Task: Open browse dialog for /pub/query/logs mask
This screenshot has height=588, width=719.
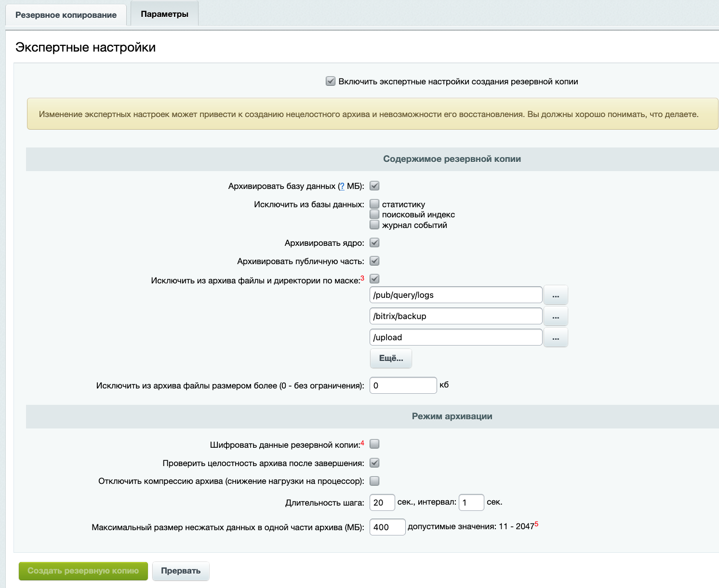Action: tap(556, 295)
